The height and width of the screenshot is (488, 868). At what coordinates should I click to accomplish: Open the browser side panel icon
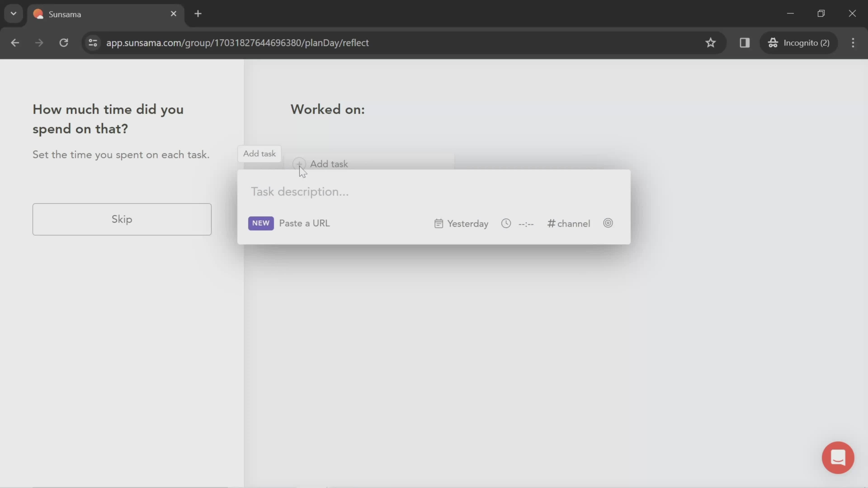pos(744,43)
